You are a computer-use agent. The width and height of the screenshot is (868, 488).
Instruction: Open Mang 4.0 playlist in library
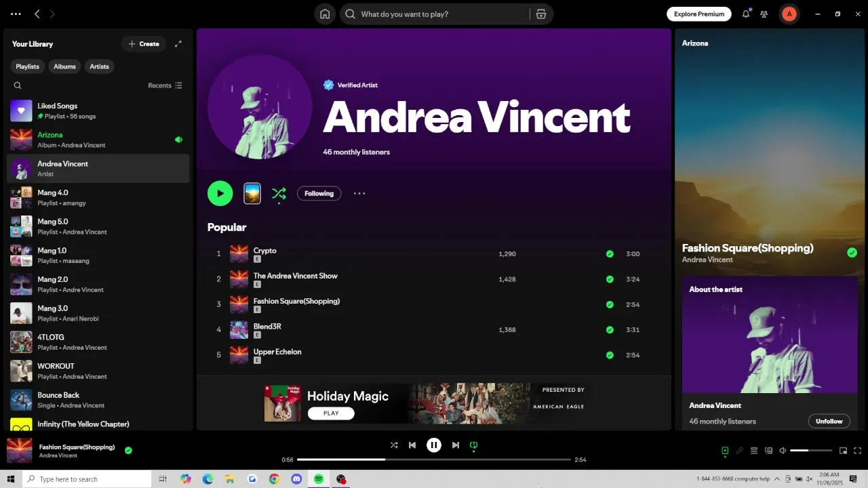tap(98, 198)
